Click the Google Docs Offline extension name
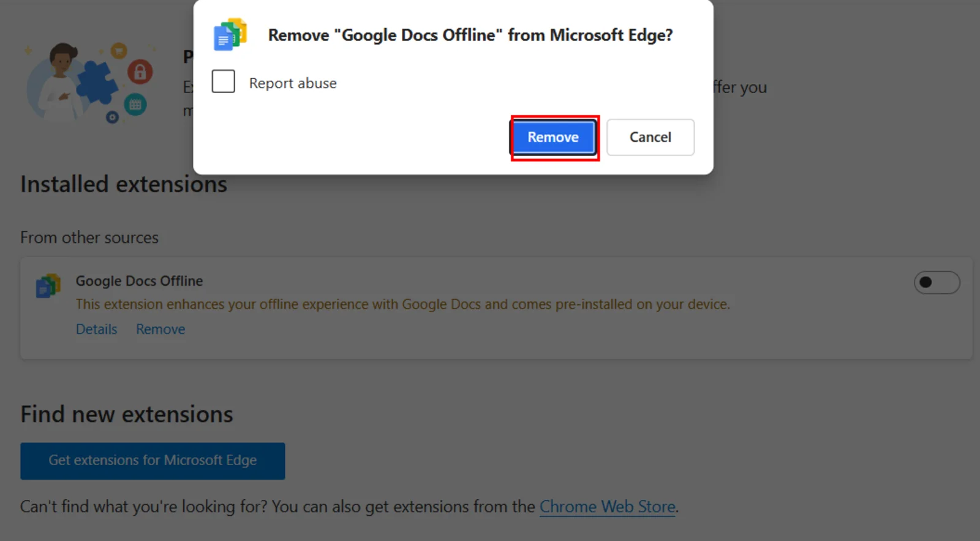 139,281
